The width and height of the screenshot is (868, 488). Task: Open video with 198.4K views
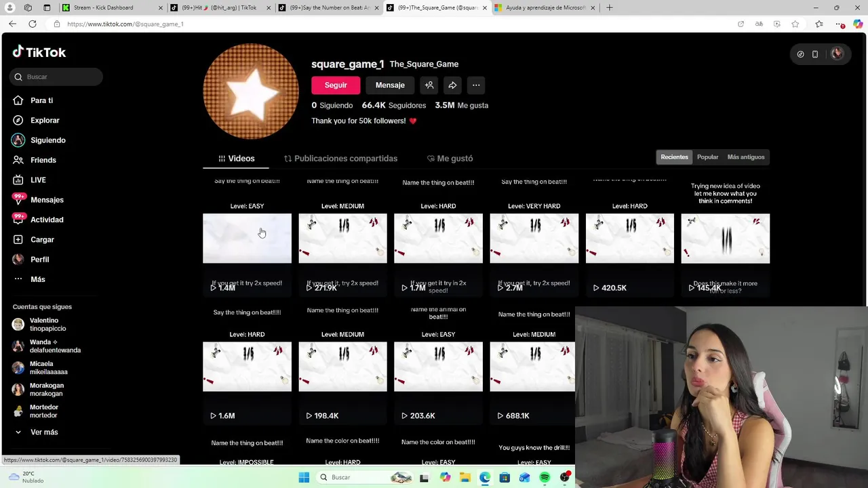tap(342, 366)
